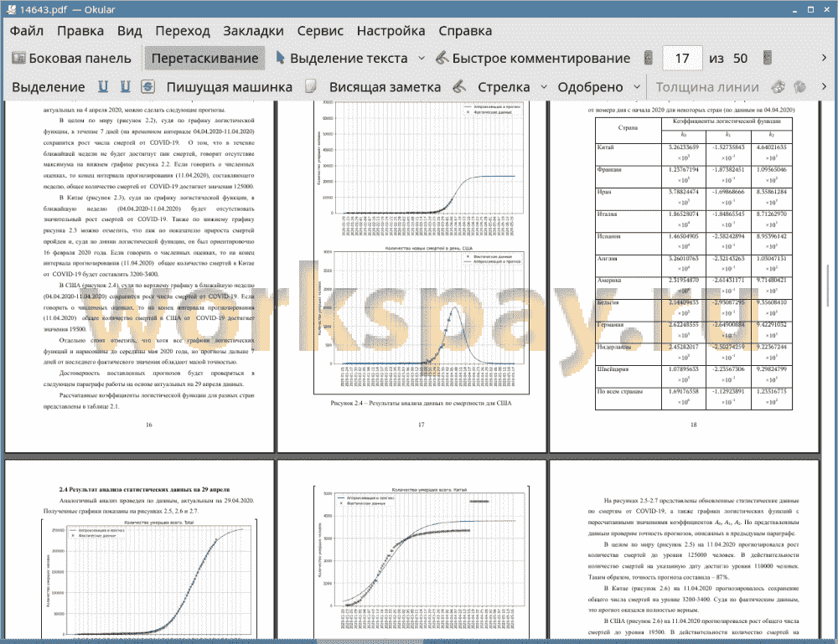Open the Закладки menu
Screen dimensions: 838x644
tap(253, 31)
